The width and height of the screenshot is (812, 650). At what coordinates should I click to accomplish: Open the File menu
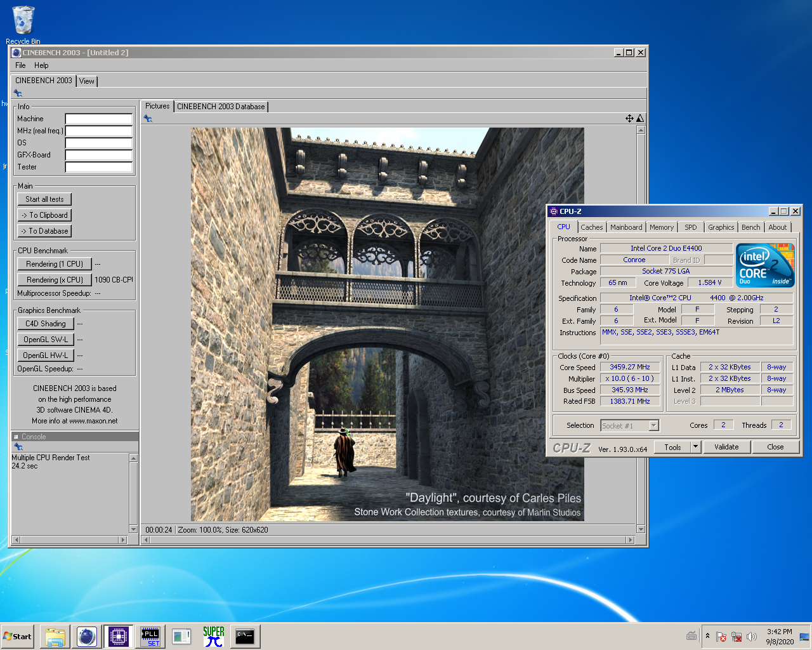point(20,65)
